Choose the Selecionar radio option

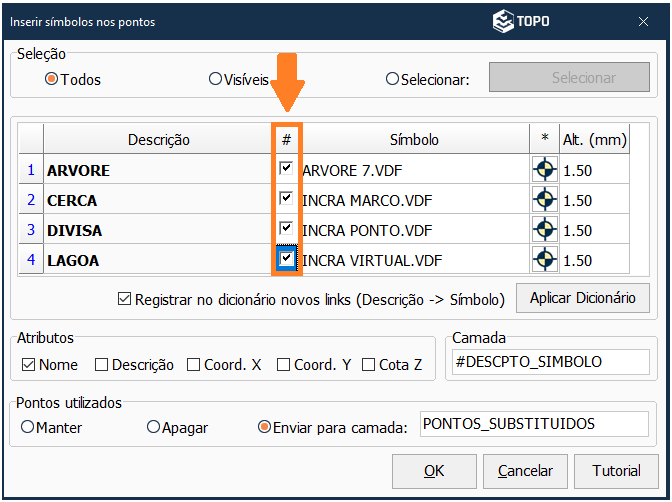pyautogui.click(x=392, y=79)
